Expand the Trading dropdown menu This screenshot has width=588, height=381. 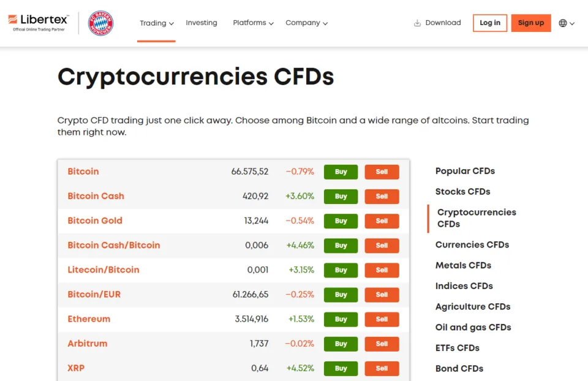156,23
